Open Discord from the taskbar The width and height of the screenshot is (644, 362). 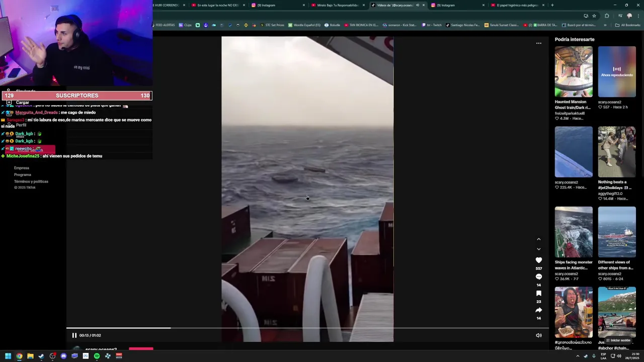63,356
